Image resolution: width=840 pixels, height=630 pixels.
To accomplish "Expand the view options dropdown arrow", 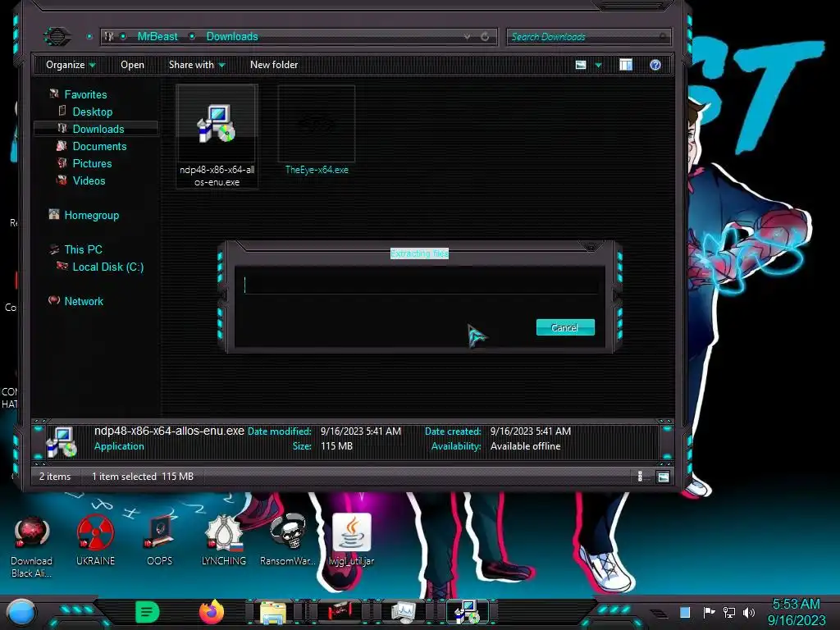I will tap(598, 66).
